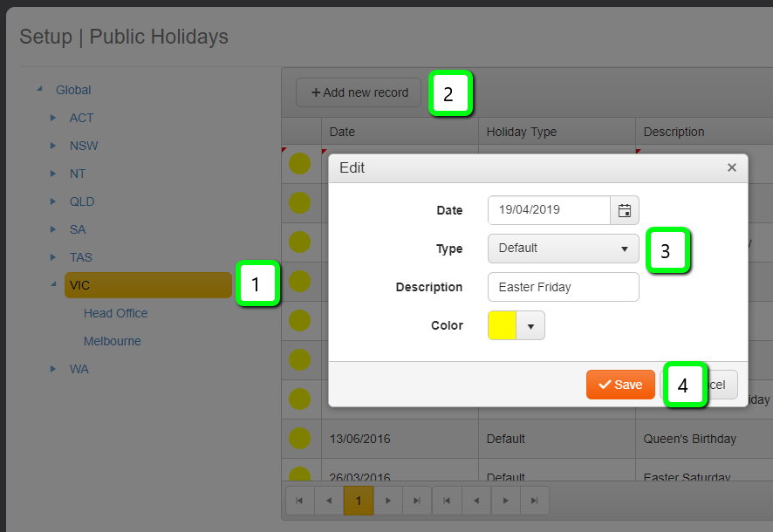Select page 1 in pager

point(358,501)
